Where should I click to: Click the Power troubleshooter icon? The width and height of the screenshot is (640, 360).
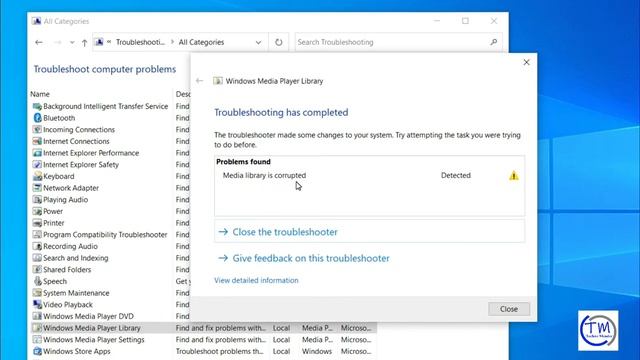pyautogui.click(x=37, y=211)
